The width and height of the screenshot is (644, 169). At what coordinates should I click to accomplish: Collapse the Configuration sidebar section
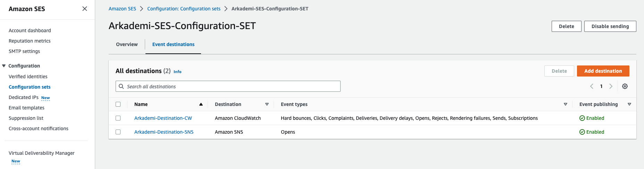click(4, 66)
